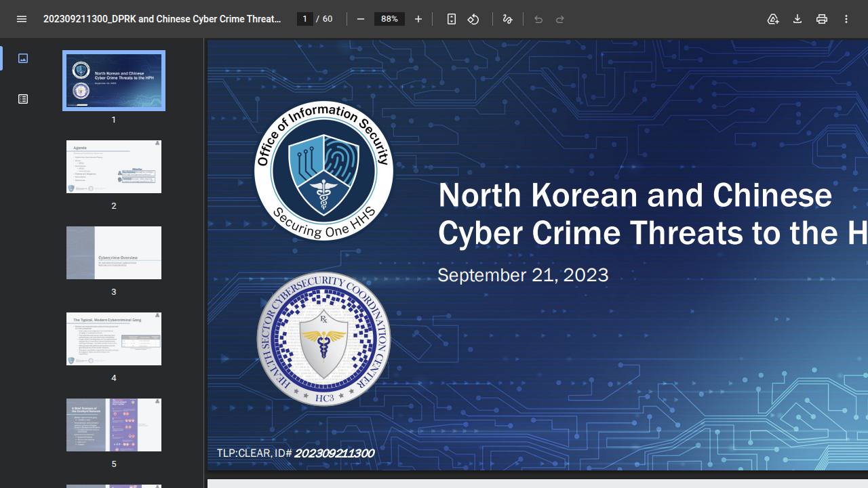
Task: Select page 3 Cybercrime Overview thumbnail
Action: [x=114, y=253]
